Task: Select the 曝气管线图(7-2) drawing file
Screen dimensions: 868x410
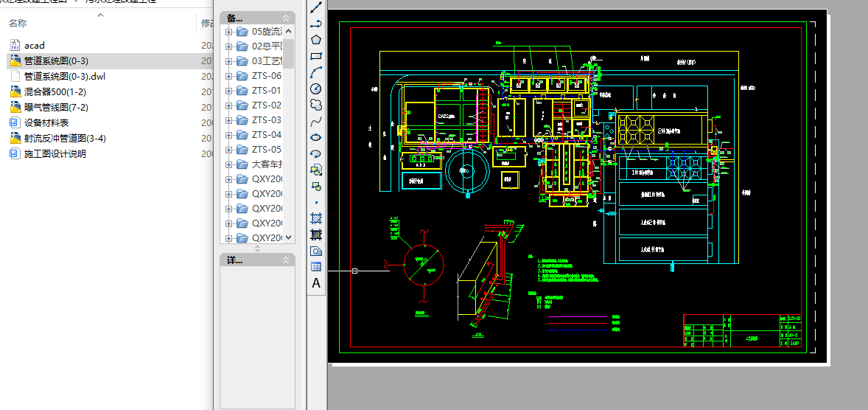Action: pos(56,108)
